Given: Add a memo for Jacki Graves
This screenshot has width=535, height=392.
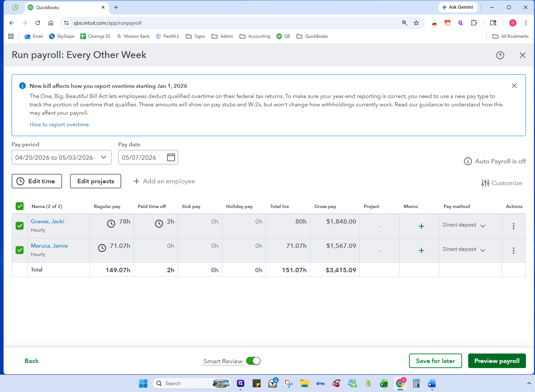Looking at the screenshot, I should click(x=421, y=226).
